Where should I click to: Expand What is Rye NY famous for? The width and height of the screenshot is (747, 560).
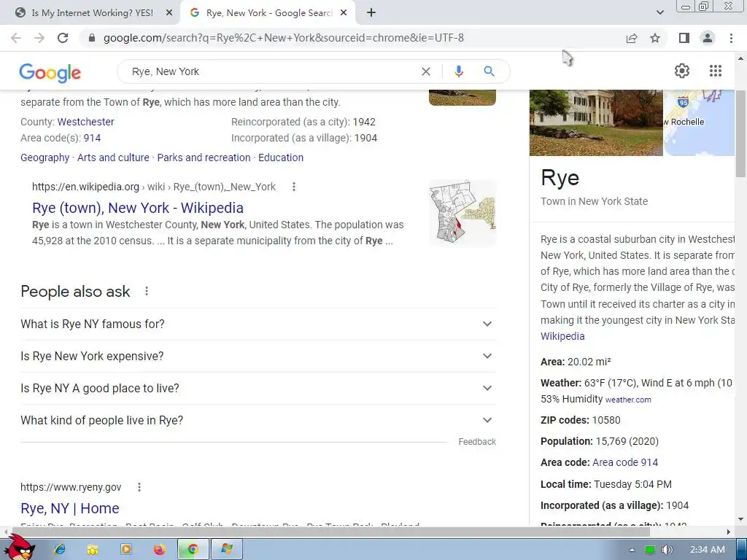tap(258, 324)
